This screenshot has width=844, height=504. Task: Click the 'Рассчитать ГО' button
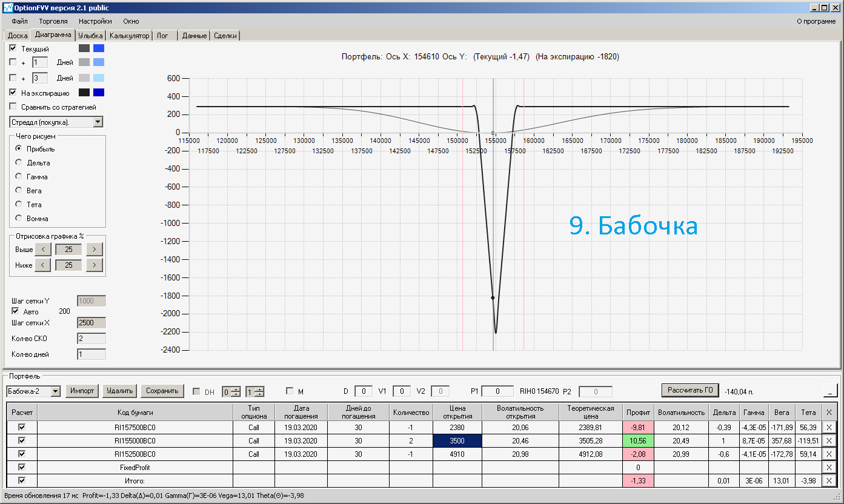[x=690, y=390]
